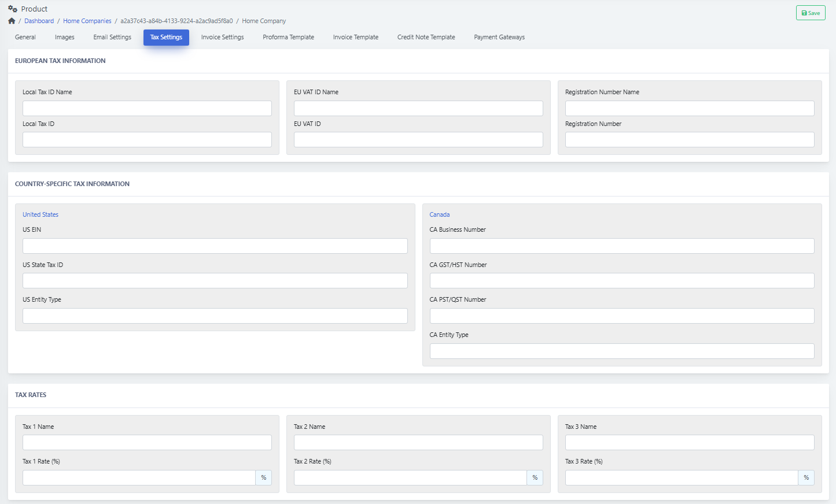The width and height of the screenshot is (836, 504).
Task: Focus the Local Tax ID Name field
Action: coord(147,108)
